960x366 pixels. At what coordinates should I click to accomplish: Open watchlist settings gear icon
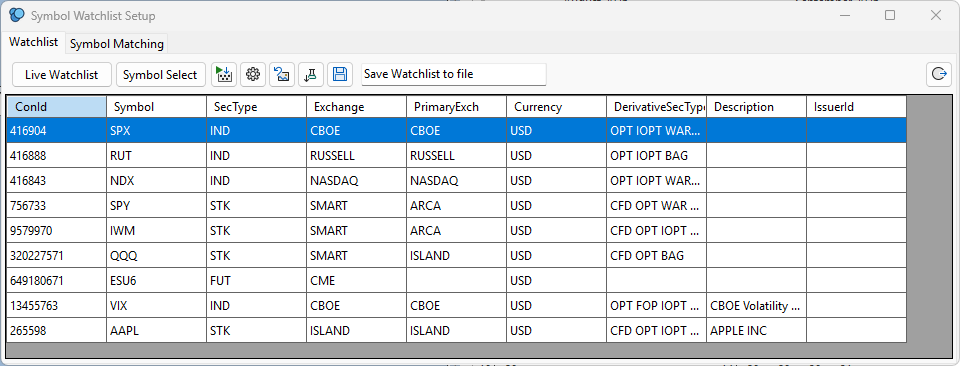253,75
